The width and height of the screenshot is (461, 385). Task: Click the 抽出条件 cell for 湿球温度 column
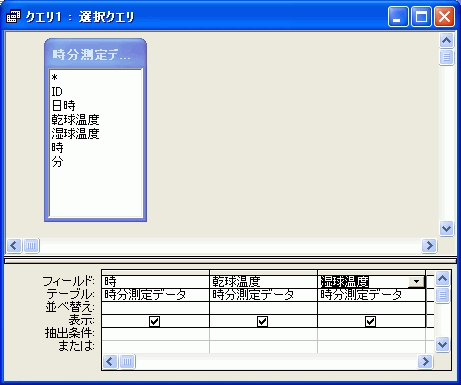(x=372, y=334)
